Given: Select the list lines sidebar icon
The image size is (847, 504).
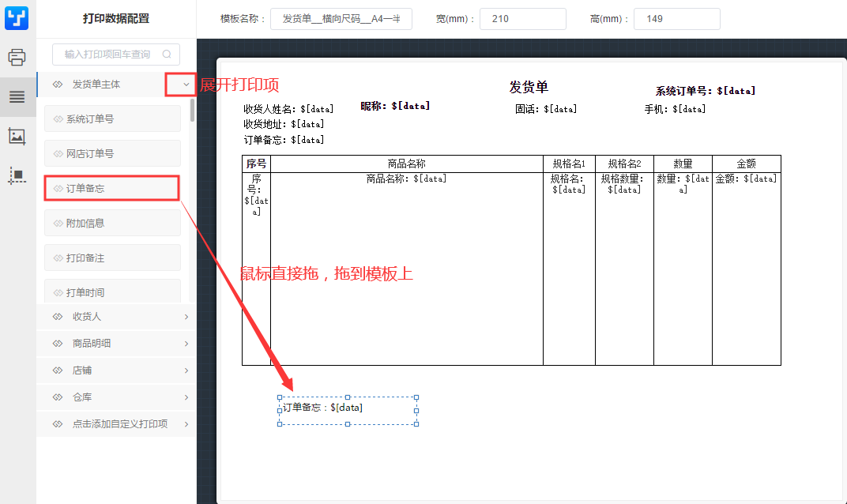Looking at the screenshot, I should pyautogui.click(x=17, y=96).
